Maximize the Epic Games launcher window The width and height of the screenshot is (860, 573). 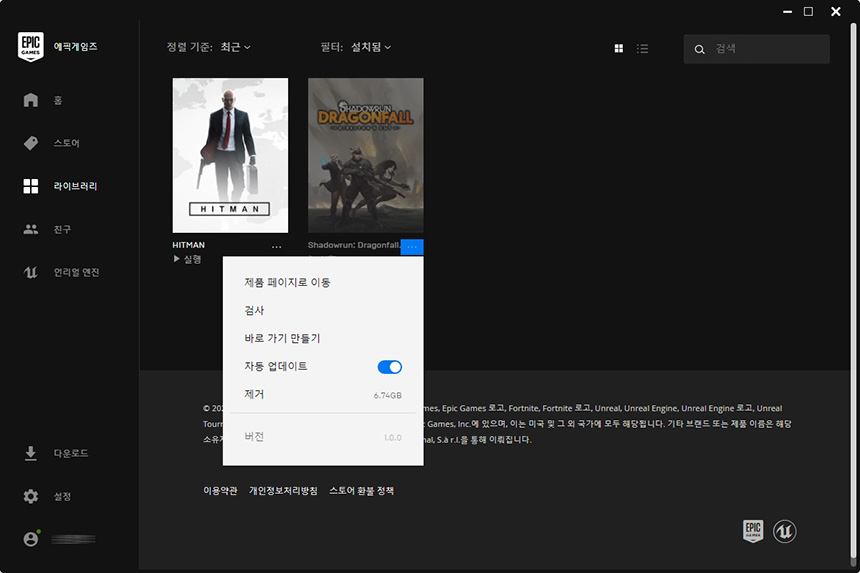808,12
